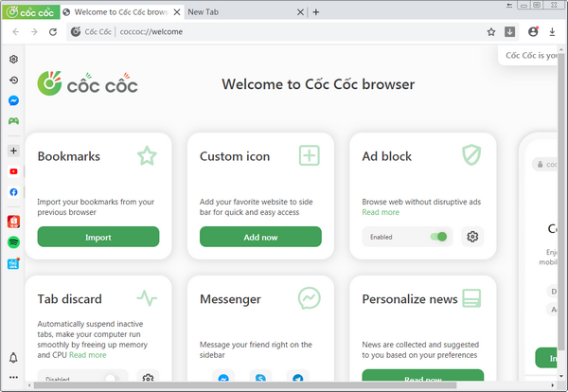This screenshot has height=392, width=568.
Task: Open YouTube from the sidebar
Action: click(13, 171)
